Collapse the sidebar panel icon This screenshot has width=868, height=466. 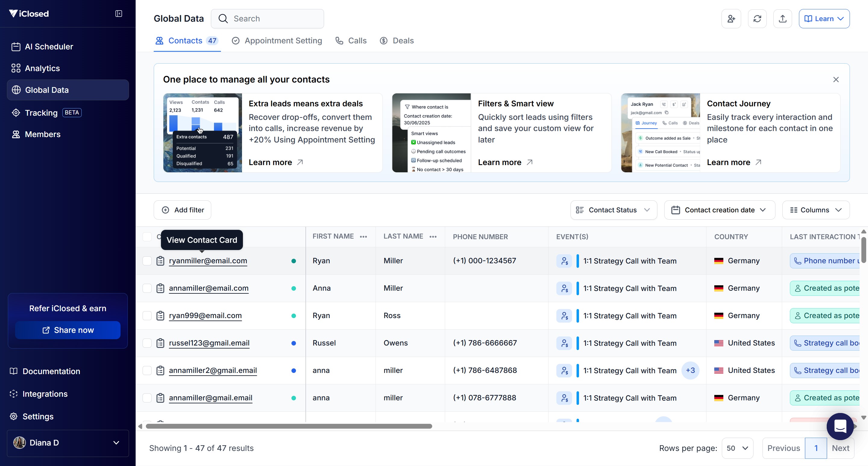tap(119, 14)
